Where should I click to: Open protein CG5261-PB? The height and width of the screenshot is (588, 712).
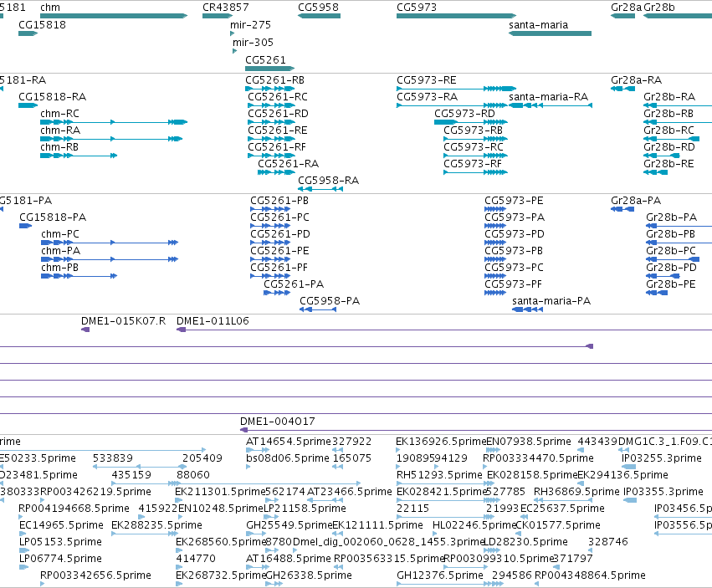[x=270, y=209]
